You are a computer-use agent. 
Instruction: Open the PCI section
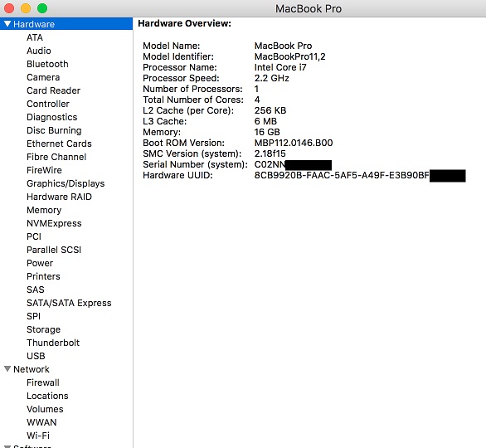[34, 237]
